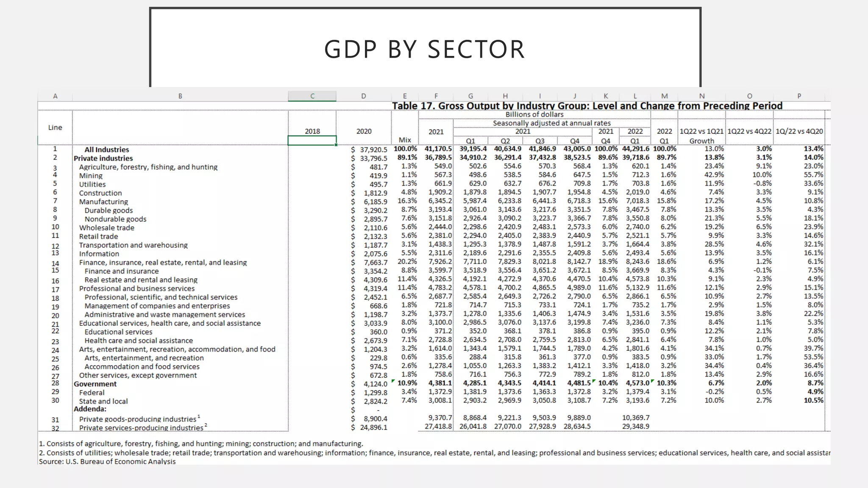Screen dimensions: 868x488
Task: Click the '1Q22 vs 4Q22' column heading
Action: point(749,131)
